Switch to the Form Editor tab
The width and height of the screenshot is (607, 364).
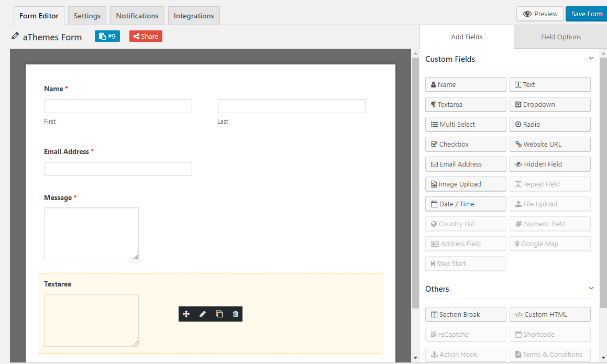[39, 16]
